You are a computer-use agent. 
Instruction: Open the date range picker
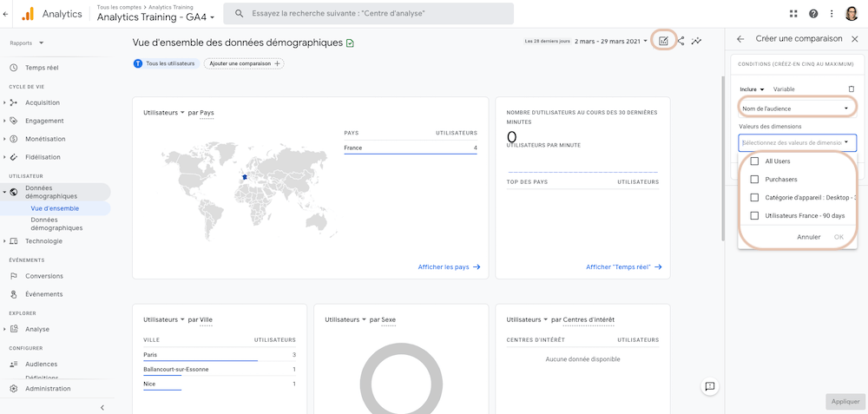pyautogui.click(x=610, y=41)
